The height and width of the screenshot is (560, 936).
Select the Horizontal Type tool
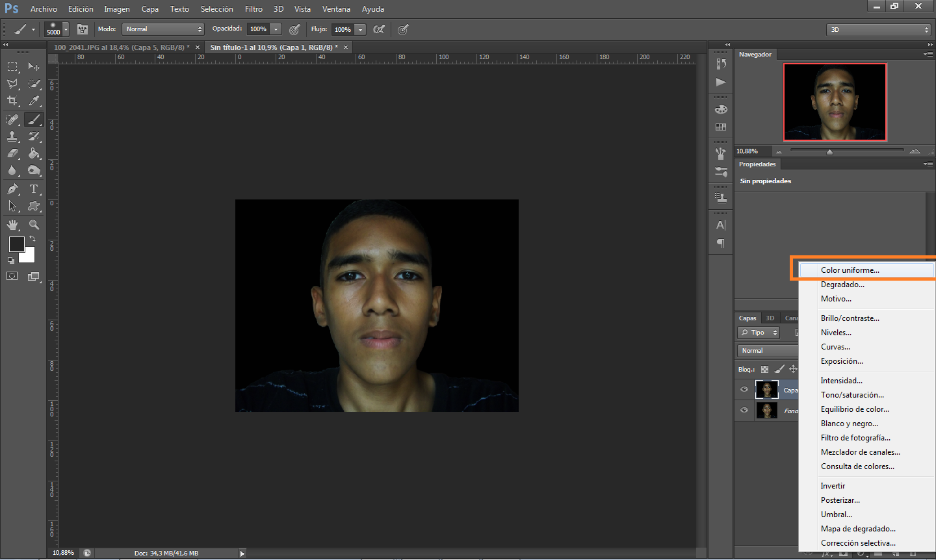[x=34, y=189]
